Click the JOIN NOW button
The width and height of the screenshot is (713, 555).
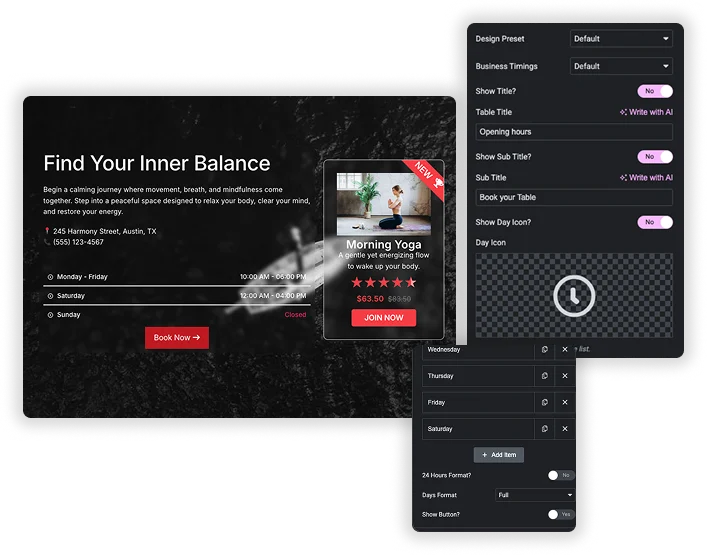tap(384, 318)
